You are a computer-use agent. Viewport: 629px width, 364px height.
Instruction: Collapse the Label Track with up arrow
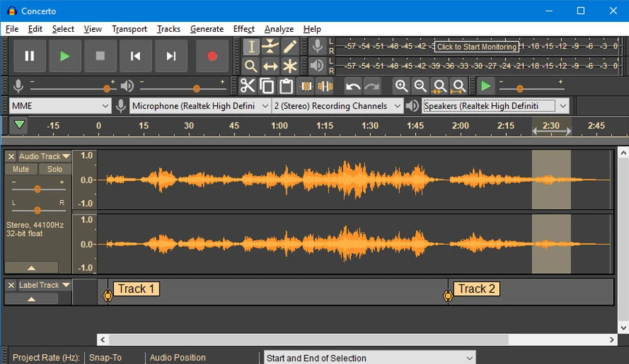coord(31,298)
